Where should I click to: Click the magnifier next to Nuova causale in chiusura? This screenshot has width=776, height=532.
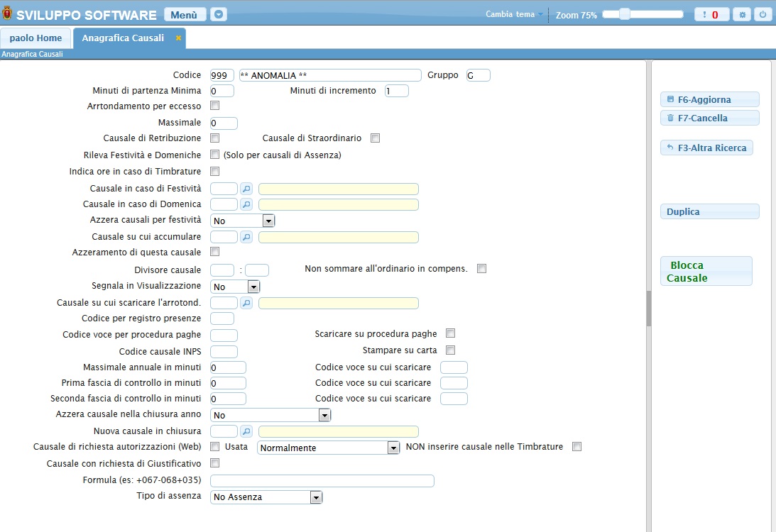tap(246, 431)
